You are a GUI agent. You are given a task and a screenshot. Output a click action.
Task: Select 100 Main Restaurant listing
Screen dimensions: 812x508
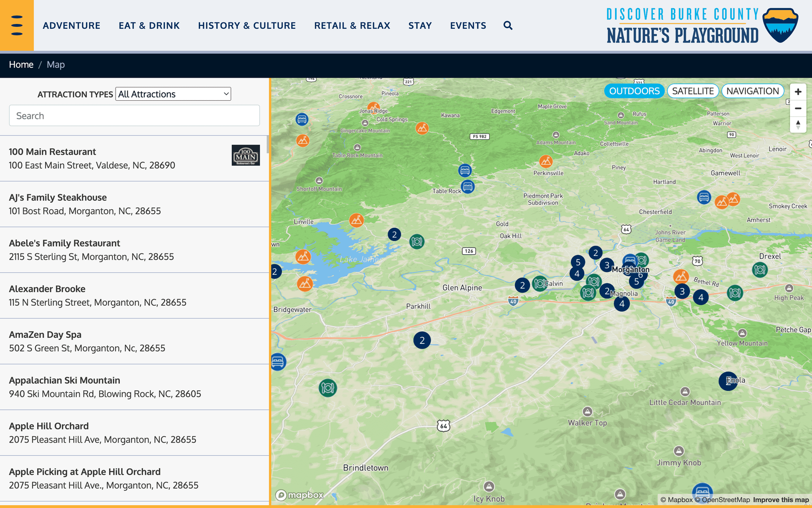coord(134,159)
